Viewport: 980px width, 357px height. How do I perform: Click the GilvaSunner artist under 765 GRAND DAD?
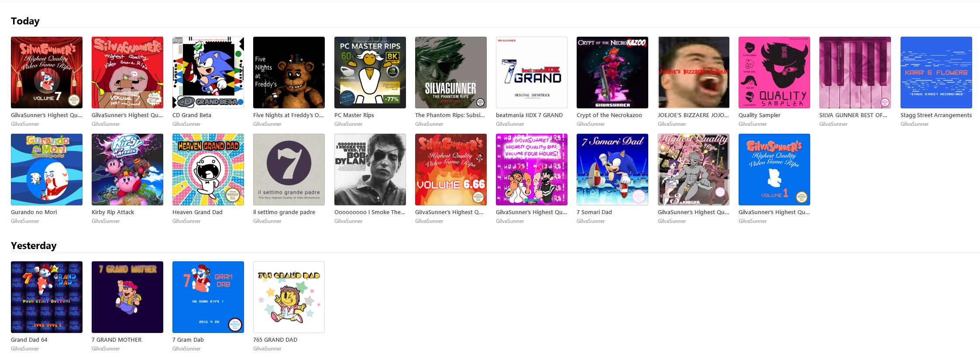(267, 349)
